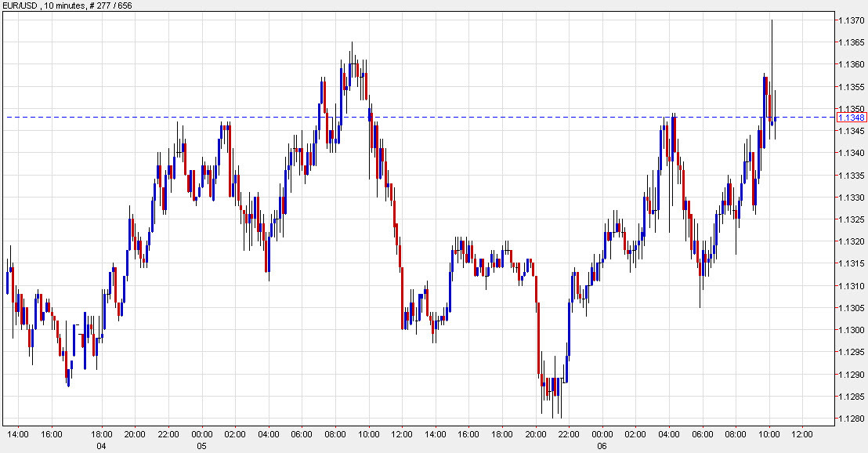Screen dimensions: 868x453
Task: Click the "10 minutes" timeframe text in the title
Action: pos(67,4)
